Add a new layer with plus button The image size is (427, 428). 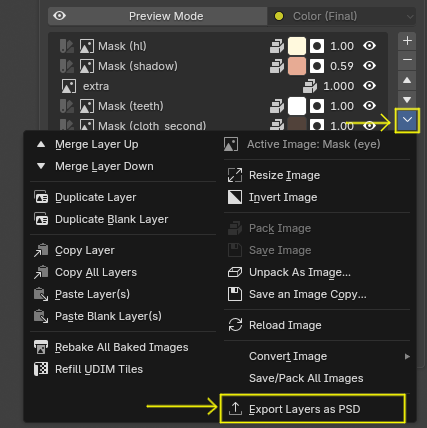407,41
